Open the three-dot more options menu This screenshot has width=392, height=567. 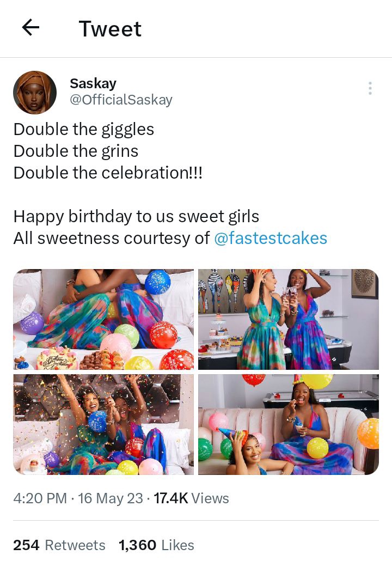(x=370, y=88)
